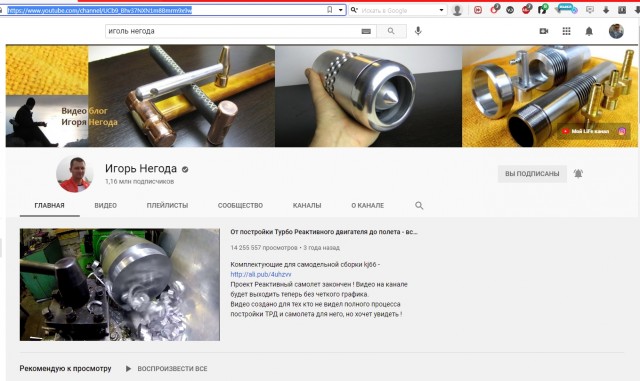
Task: Click the blue label extension icon
Action: point(566,9)
